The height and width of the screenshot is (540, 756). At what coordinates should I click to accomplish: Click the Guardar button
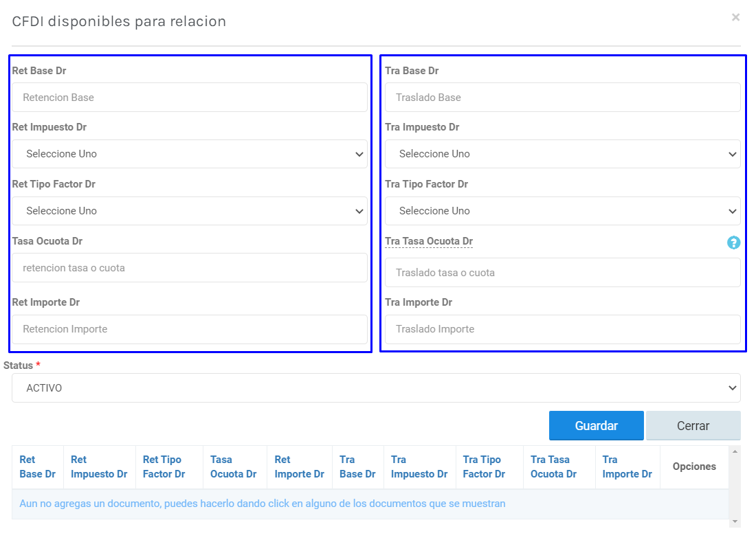click(x=596, y=425)
